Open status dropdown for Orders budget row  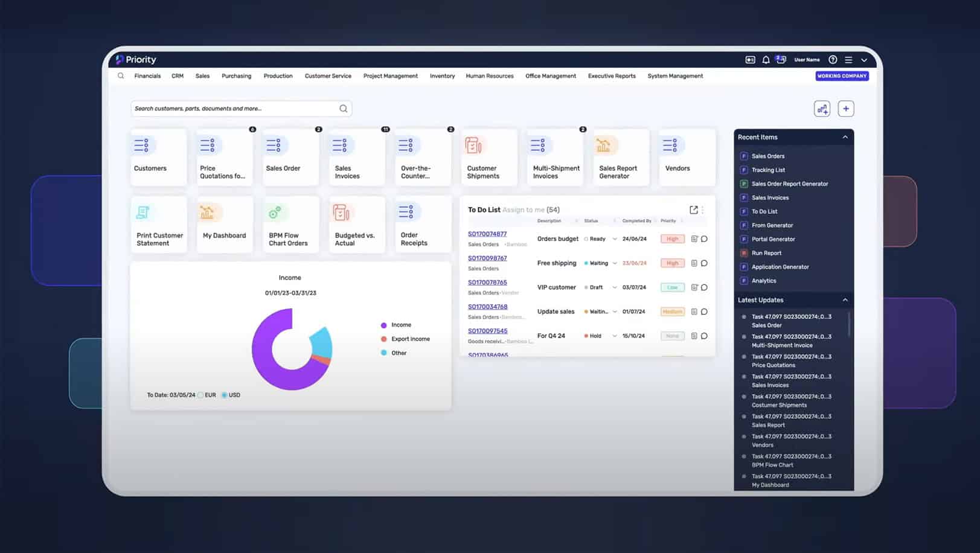click(x=615, y=239)
